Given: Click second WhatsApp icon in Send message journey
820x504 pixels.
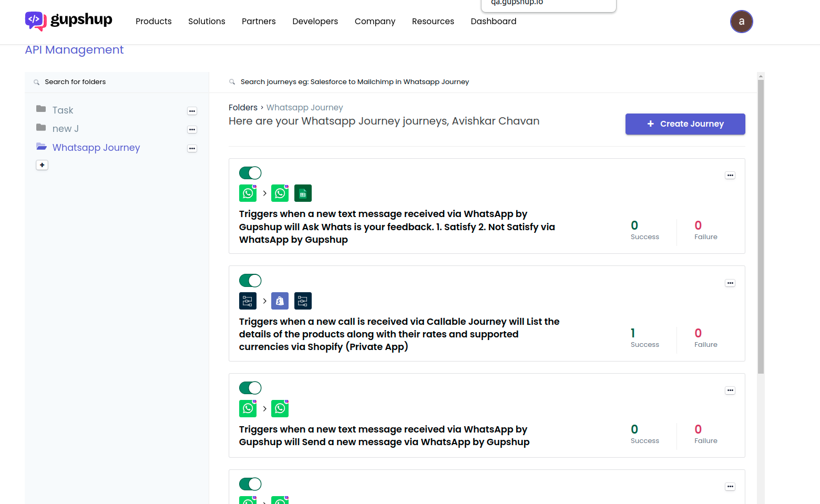Looking at the screenshot, I should tap(280, 408).
